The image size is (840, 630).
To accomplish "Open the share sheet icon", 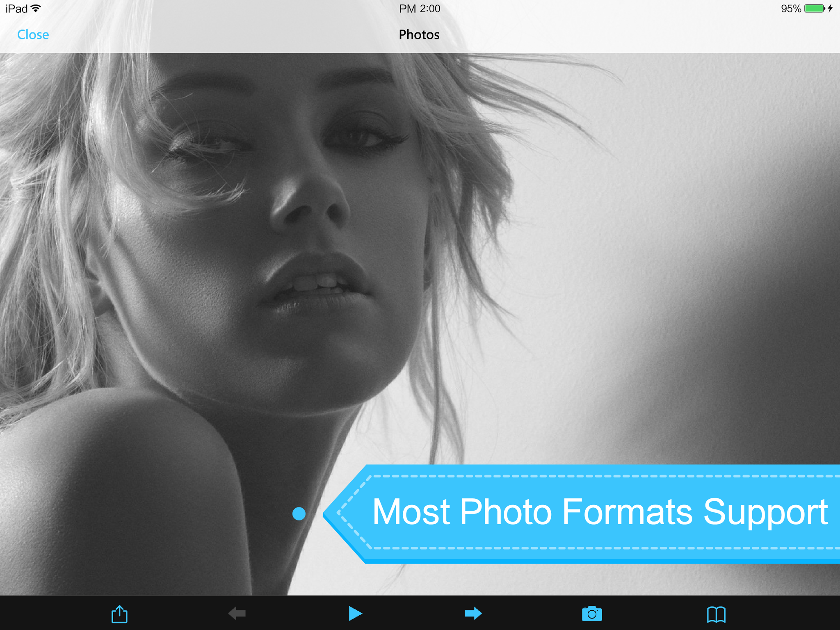I will pos(119,614).
